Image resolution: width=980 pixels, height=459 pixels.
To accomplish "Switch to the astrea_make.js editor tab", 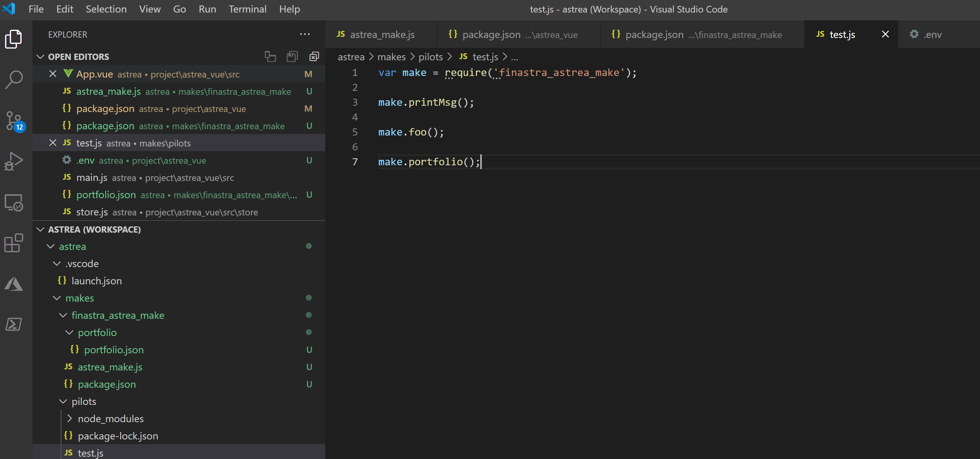I will 382,35.
